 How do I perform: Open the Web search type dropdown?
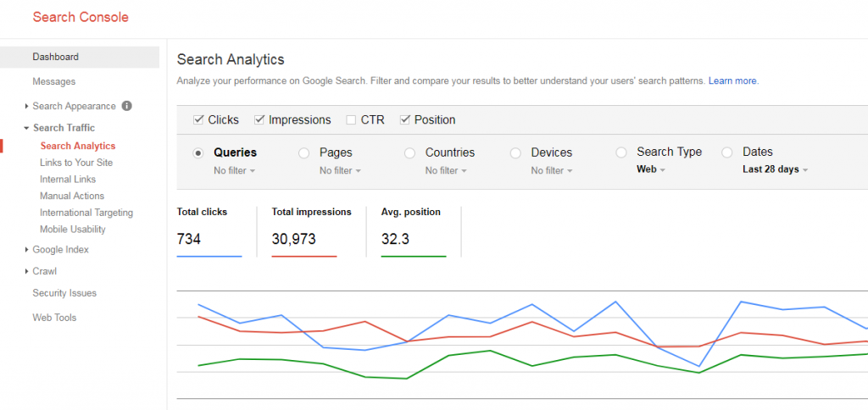tap(650, 170)
